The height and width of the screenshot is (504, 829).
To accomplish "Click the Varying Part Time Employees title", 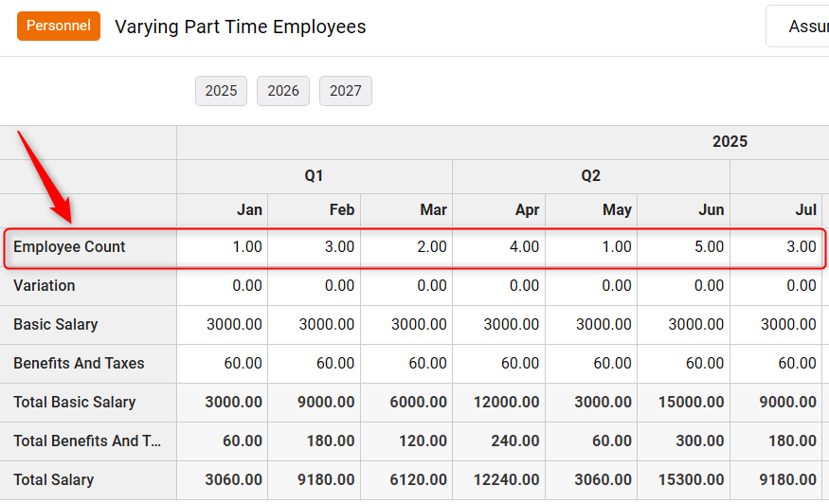I will click(241, 27).
